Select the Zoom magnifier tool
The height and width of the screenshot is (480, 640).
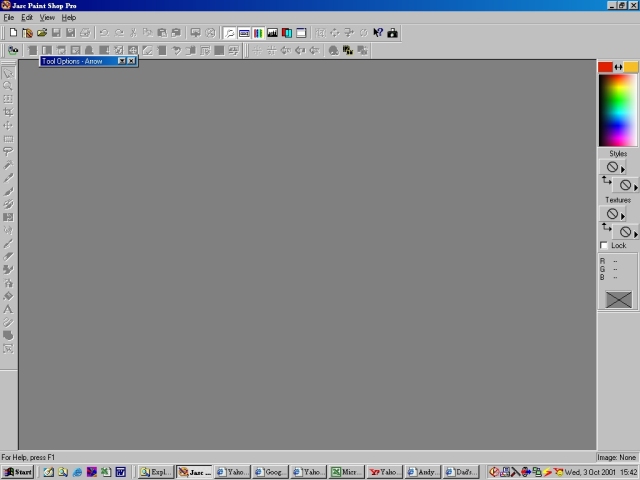click(x=8, y=86)
